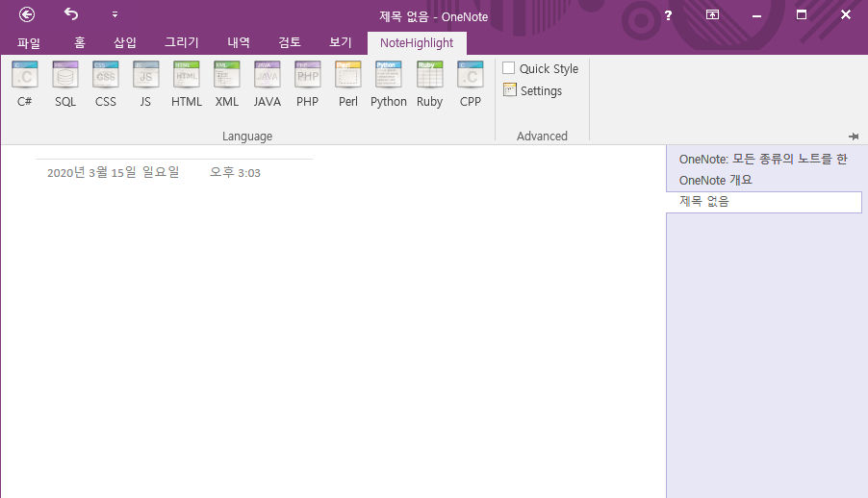
Task: Close the OneNote window
Action: coord(845,15)
